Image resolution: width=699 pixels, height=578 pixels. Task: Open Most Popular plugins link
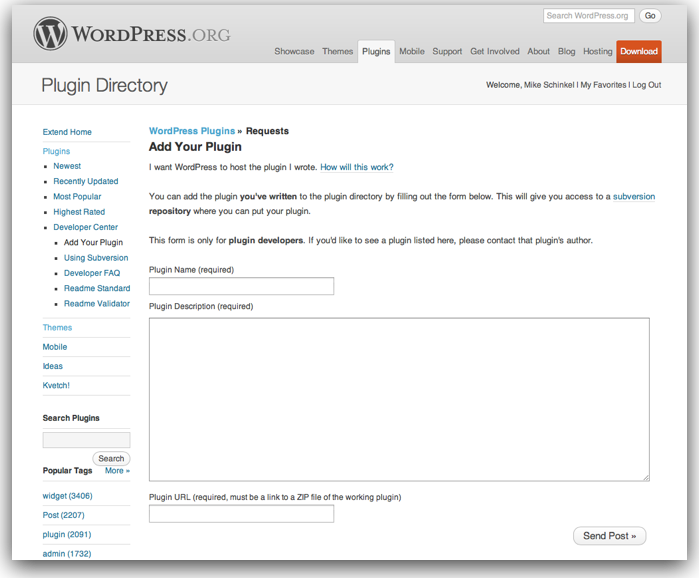pos(77,197)
